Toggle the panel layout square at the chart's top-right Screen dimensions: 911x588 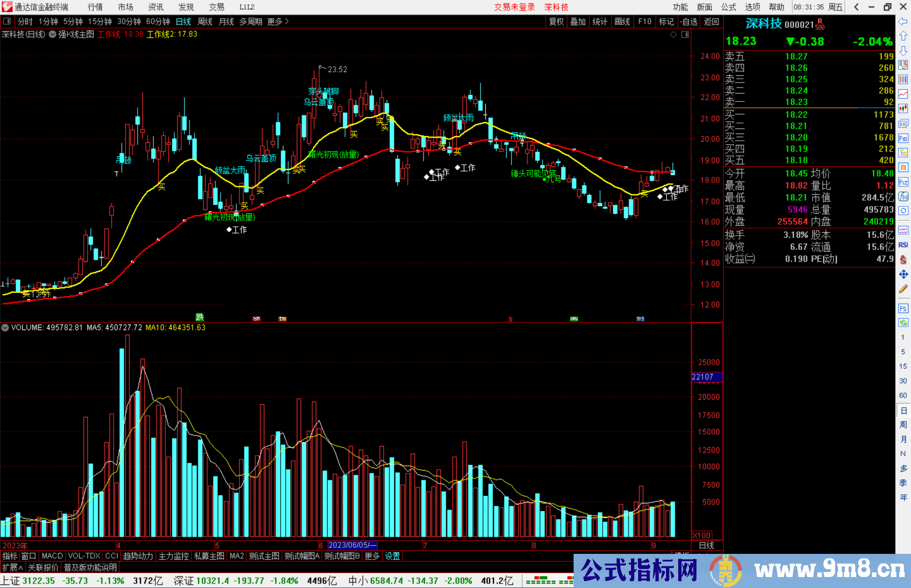(685, 35)
